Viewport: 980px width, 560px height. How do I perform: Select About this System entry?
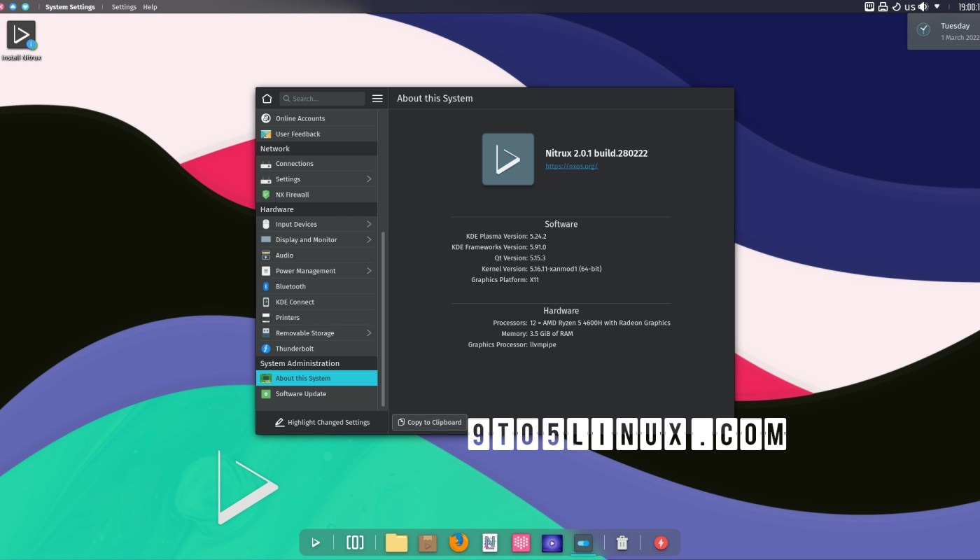pos(317,378)
